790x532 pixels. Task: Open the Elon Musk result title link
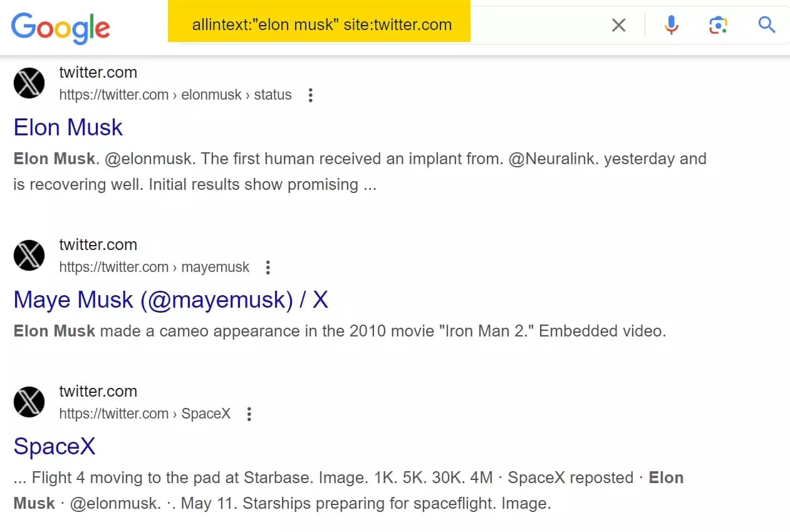point(68,128)
